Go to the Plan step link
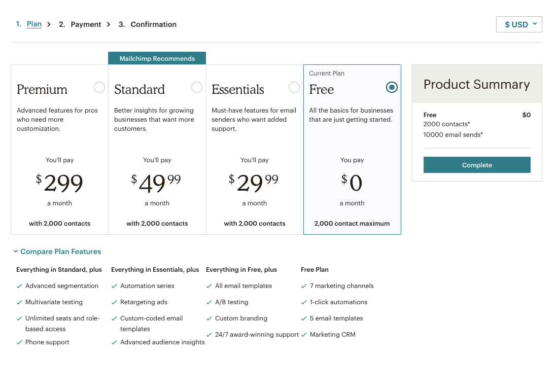Image resolution: width=558 pixels, height=392 pixels. (34, 24)
